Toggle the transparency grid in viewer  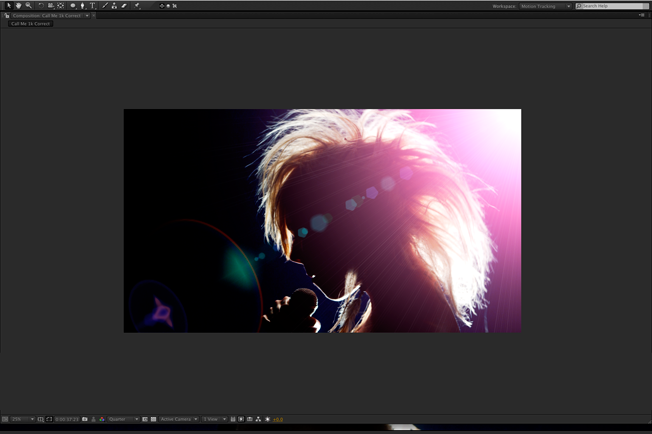(x=153, y=419)
